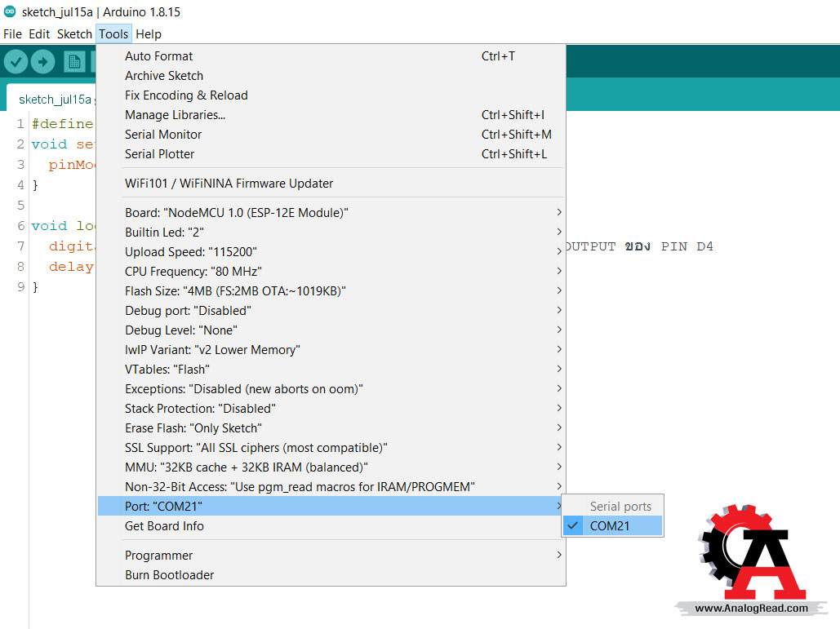Expand the Programmer submenu
840x629 pixels.
coord(331,555)
